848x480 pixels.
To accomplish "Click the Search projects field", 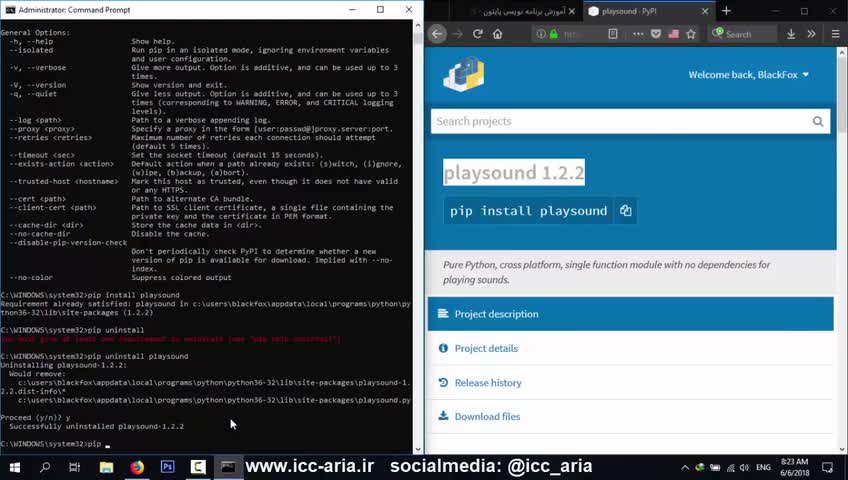I will tap(620, 121).
